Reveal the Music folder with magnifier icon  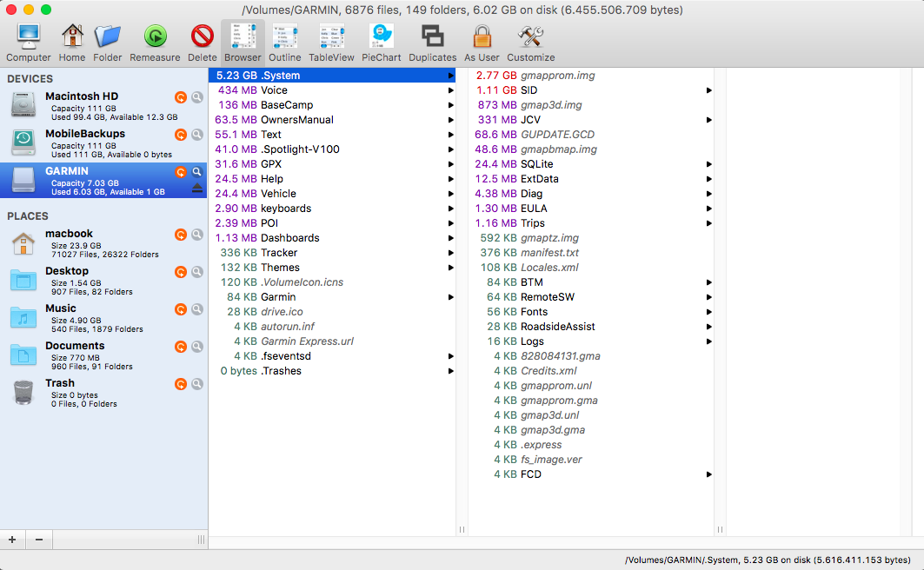pos(197,309)
